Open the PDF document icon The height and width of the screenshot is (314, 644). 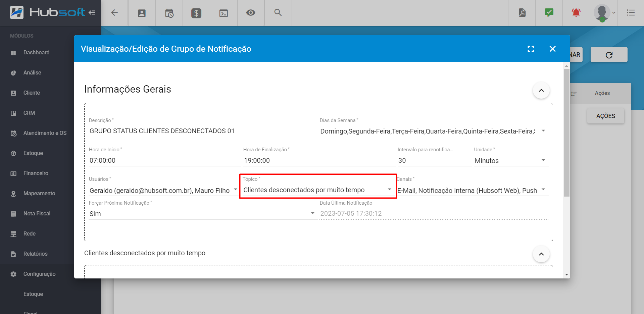tap(522, 13)
